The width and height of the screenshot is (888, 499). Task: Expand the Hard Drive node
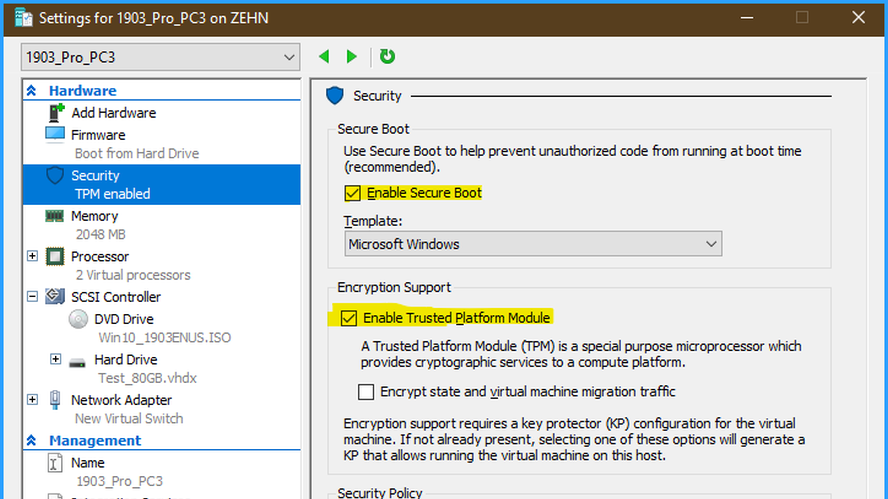pyautogui.click(x=56, y=359)
